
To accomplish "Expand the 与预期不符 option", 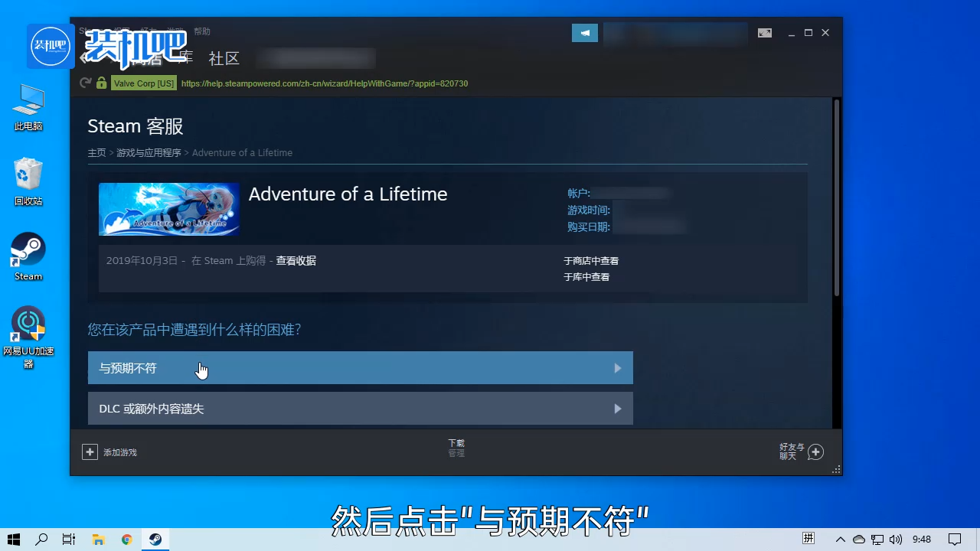I will click(x=360, y=368).
